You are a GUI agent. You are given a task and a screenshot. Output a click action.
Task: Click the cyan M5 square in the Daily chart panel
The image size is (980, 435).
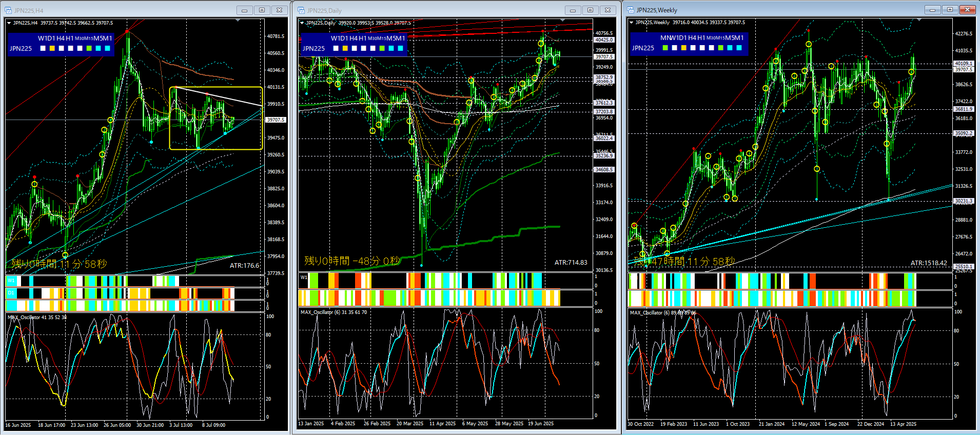(x=391, y=48)
